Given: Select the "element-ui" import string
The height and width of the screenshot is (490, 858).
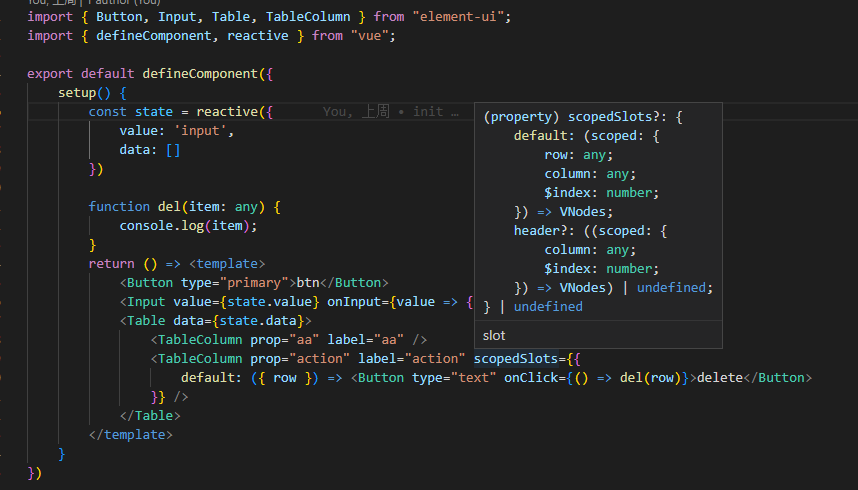Looking at the screenshot, I should click(x=458, y=17).
